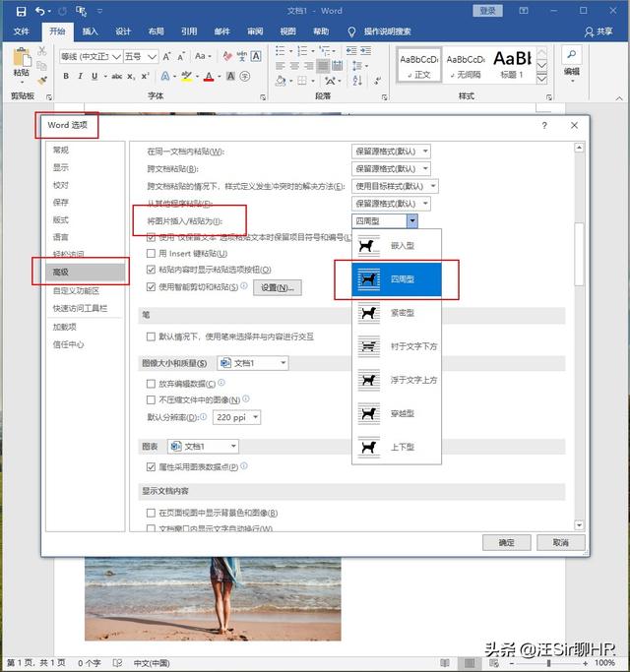Click the Help question mark in Word Options
Viewport: 630px width, 672px height.
[x=544, y=126]
